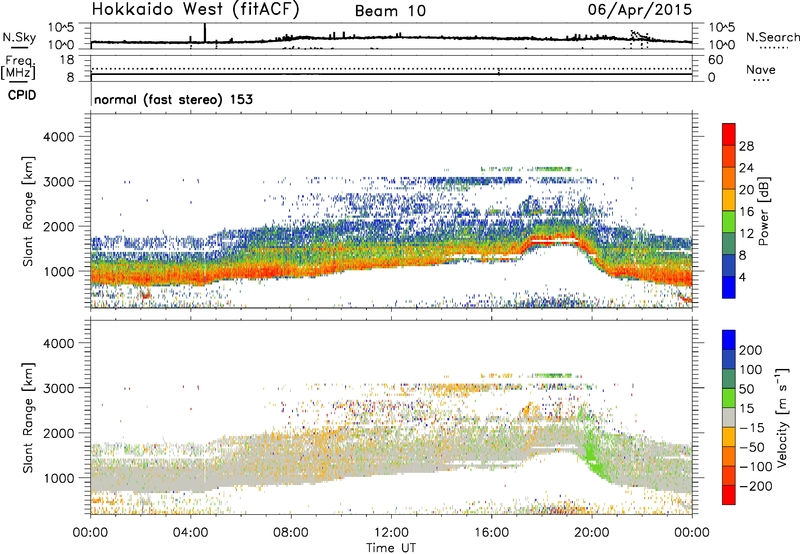
Task: Click the red top of power colorbar
Action: [729, 134]
